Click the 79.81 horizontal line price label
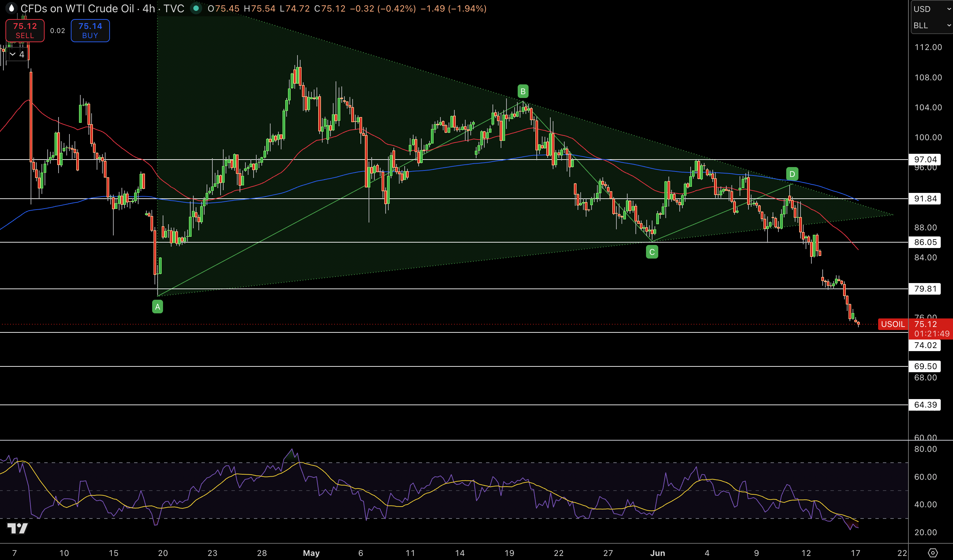953x560 pixels. (x=925, y=289)
